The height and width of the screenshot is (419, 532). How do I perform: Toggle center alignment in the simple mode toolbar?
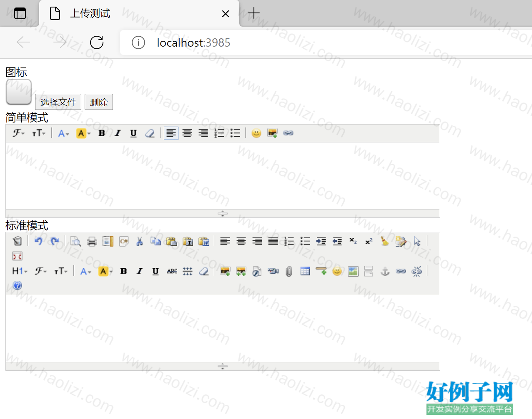(x=187, y=133)
